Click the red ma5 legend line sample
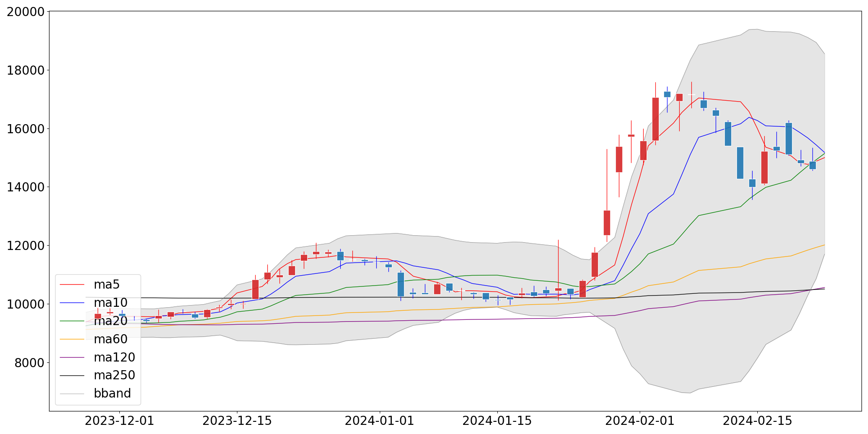 [x=72, y=285]
